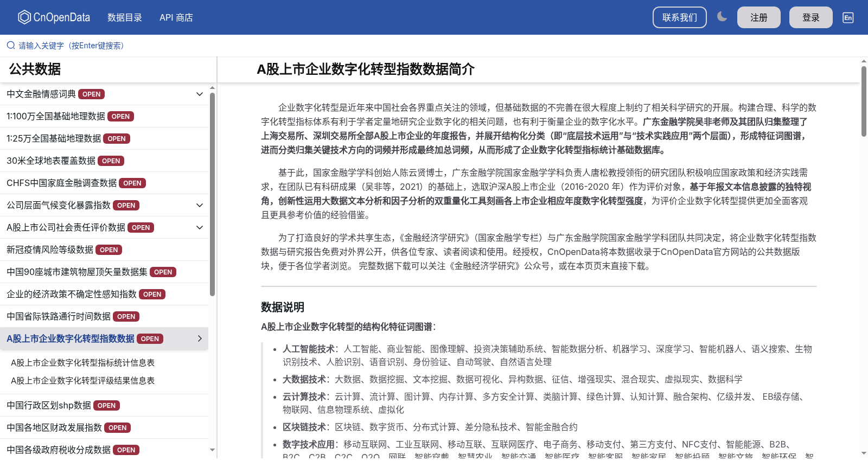The image size is (868, 467).
Task: Click the CnOpenData logo
Action: 54,17
